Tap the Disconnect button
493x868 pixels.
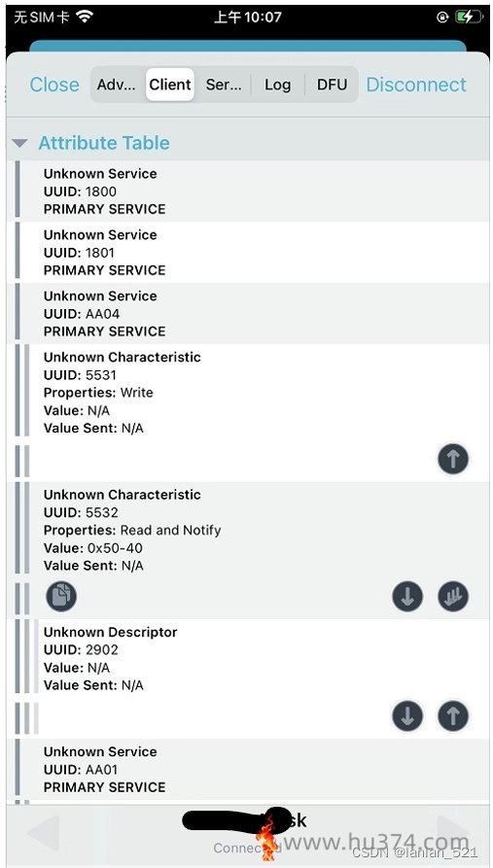416,85
